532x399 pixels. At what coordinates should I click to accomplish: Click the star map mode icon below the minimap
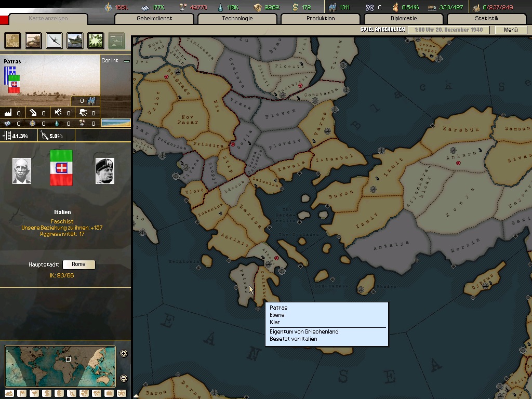click(121, 393)
